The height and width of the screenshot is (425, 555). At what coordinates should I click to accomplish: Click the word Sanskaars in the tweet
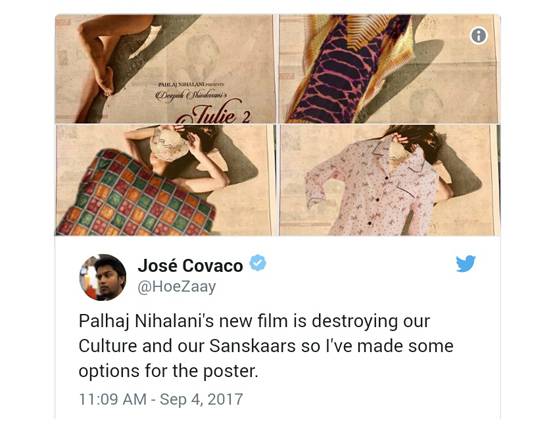[x=252, y=346]
